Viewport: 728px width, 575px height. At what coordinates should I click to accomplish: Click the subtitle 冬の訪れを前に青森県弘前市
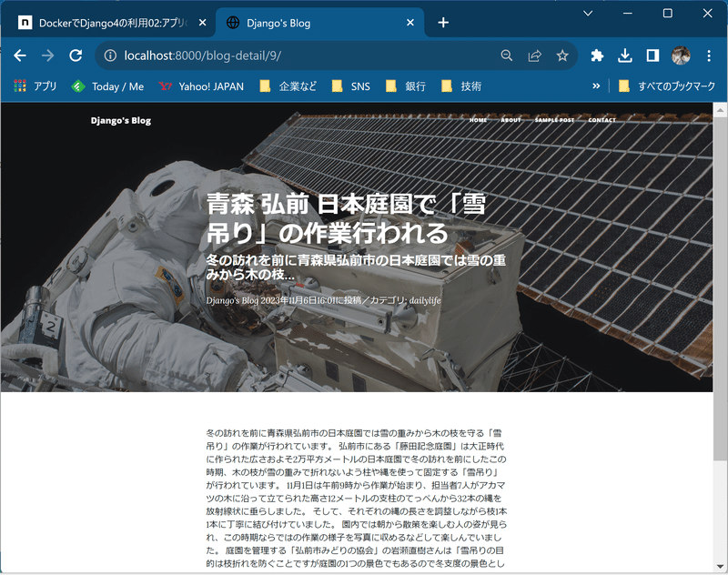click(356, 267)
